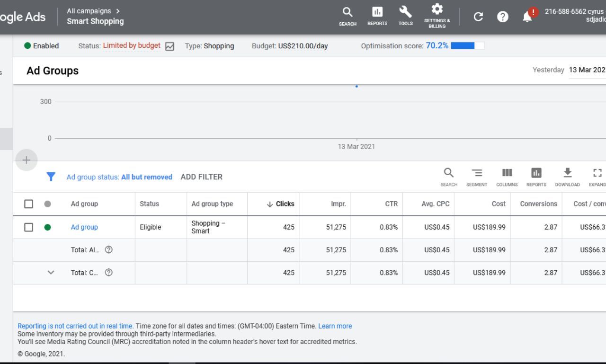Sort by the Ad group type column header

(x=212, y=204)
